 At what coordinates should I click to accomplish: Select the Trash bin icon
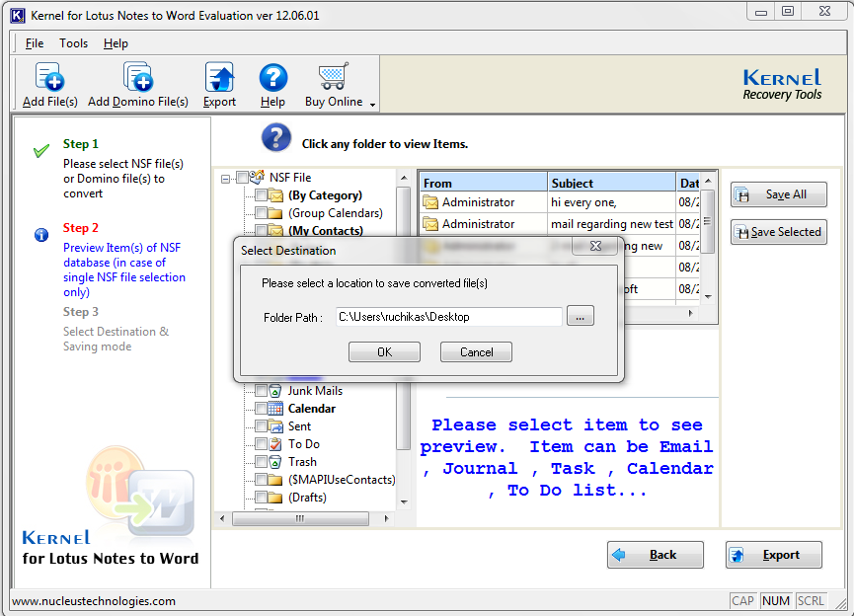click(x=275, y=462)
